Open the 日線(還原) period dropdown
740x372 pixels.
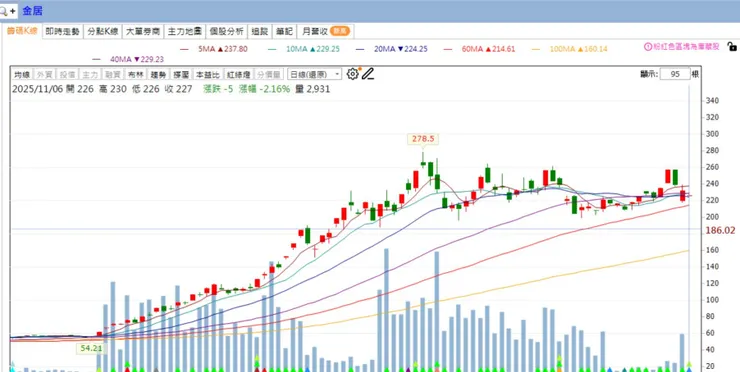(314, 74)
